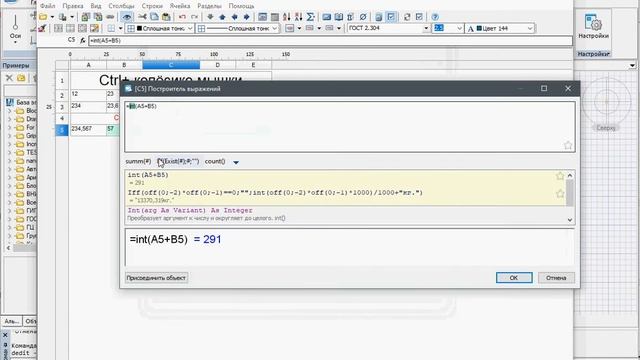The height and width of the screenshot is (360, 640).
Task: Click the fx function icon beside formula bar
Action: tap(83, 40)
